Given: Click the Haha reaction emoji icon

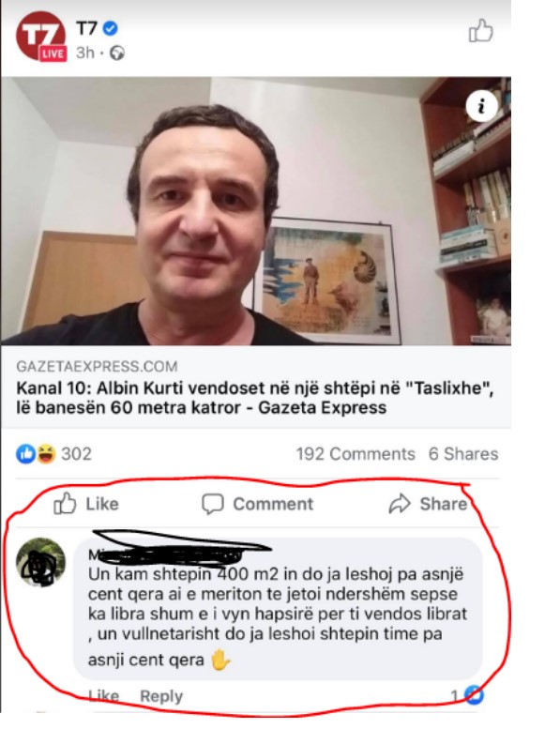Looking at the screenshot, I should coord(46,454).
